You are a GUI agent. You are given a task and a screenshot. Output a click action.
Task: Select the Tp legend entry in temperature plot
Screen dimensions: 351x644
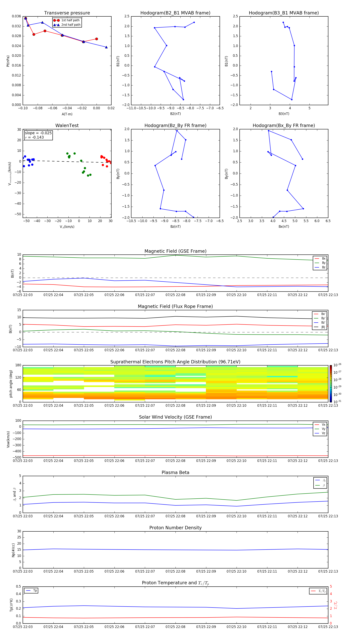(x=31, y=591)
